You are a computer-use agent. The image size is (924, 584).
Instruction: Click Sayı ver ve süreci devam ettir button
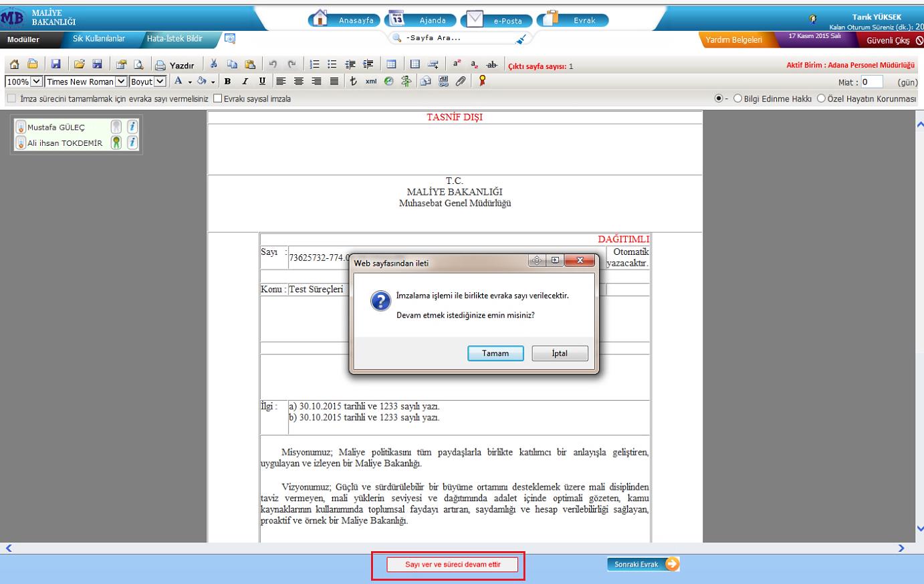pos(453,565)
